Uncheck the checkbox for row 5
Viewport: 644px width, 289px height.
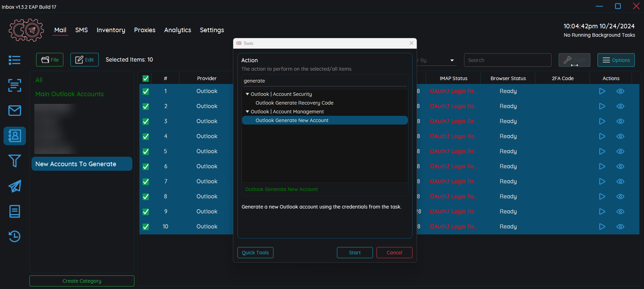[146, 151]
